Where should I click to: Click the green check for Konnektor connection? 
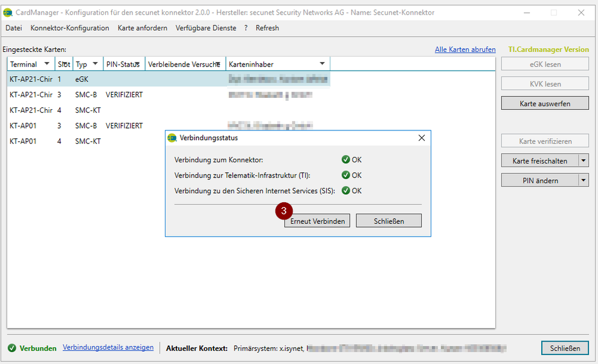(346, 160)
